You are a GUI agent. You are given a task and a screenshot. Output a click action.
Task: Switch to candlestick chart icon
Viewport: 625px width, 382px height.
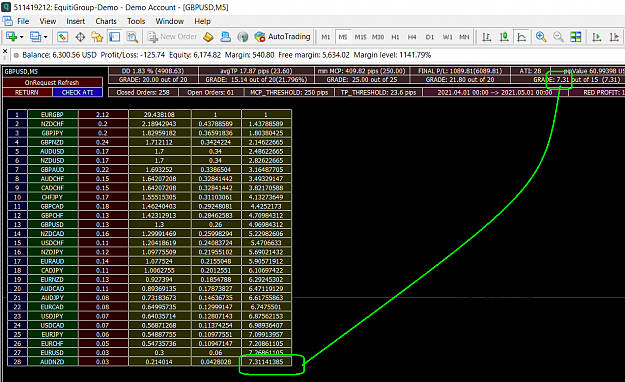504,37
